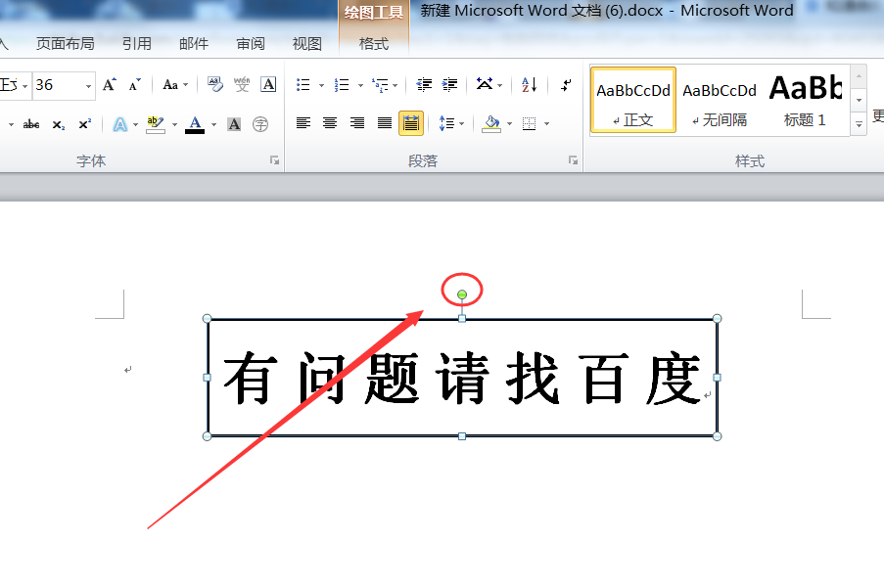Expand highlight color dropdown arrow

point(174,124)
